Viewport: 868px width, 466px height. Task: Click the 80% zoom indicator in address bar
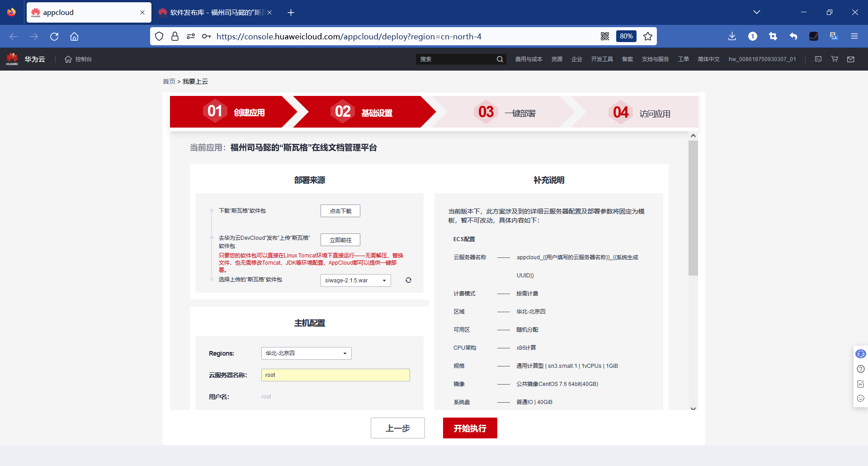[x=626, y=36]
